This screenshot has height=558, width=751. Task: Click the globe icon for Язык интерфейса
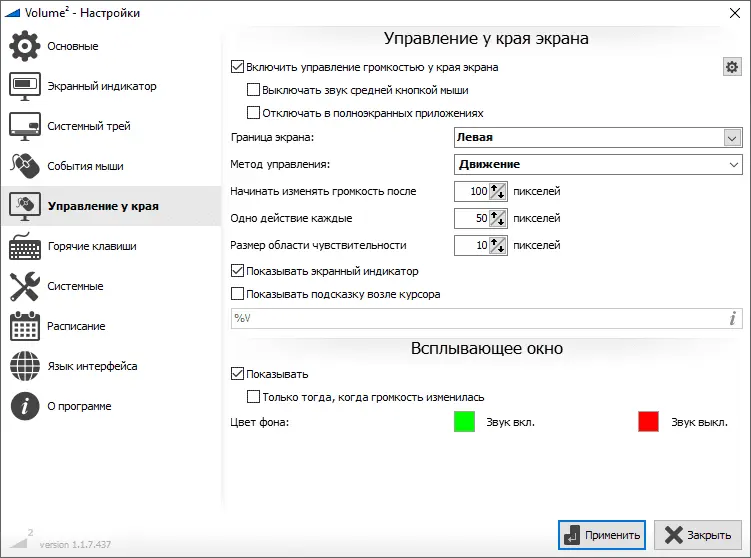[x=25, y=366]
